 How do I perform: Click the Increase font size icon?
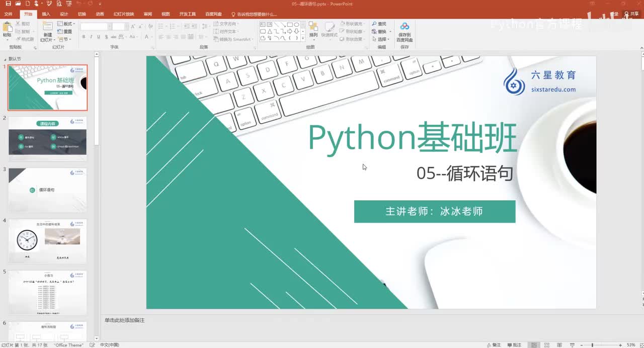tap(133, 26)
